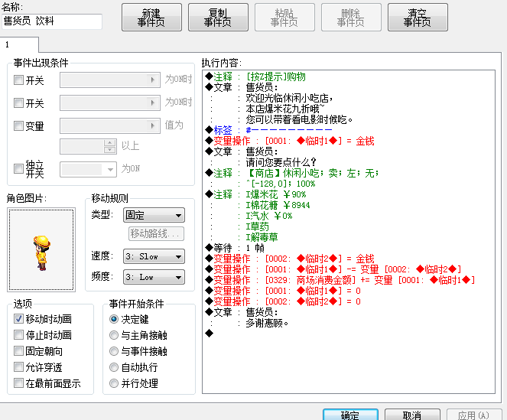Open the 类型 dropdown showing 固定
Viewport: 507px width, 420px height.
pyautogui.click(x=154, y=215)
